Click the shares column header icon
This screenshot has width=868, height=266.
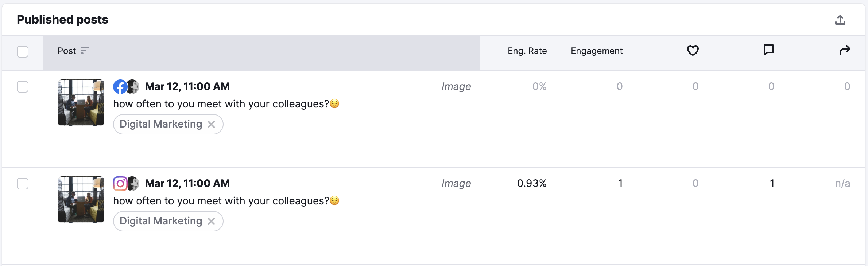coord(845,51)
